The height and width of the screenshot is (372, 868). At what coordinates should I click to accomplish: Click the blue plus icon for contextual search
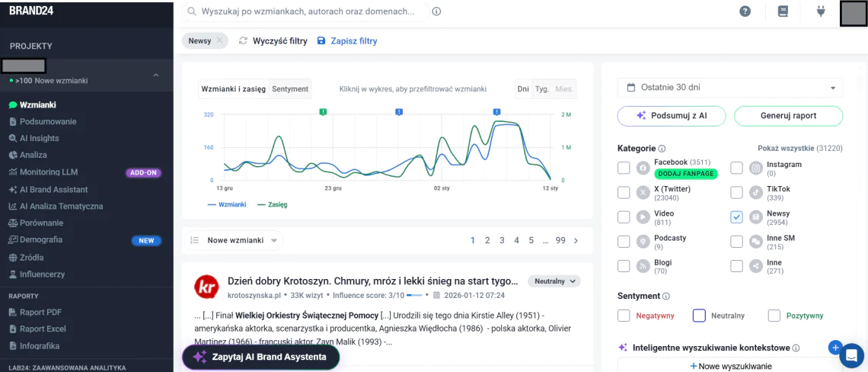(x=835, y=348)
